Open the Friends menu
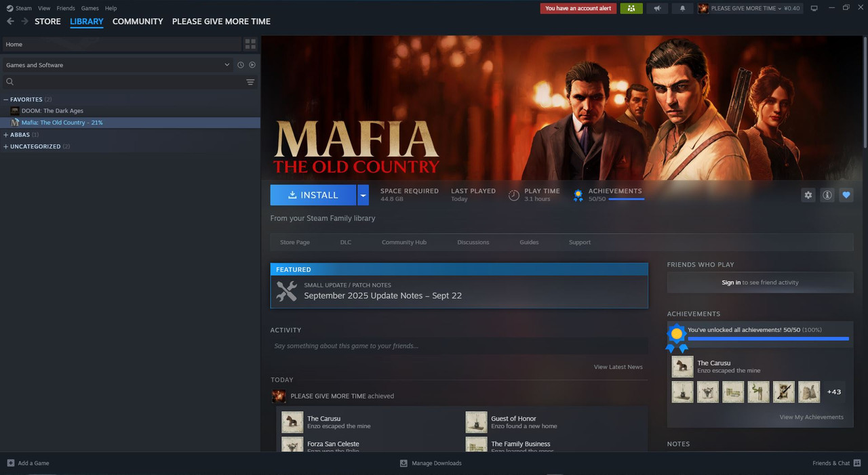 [66, 8]
